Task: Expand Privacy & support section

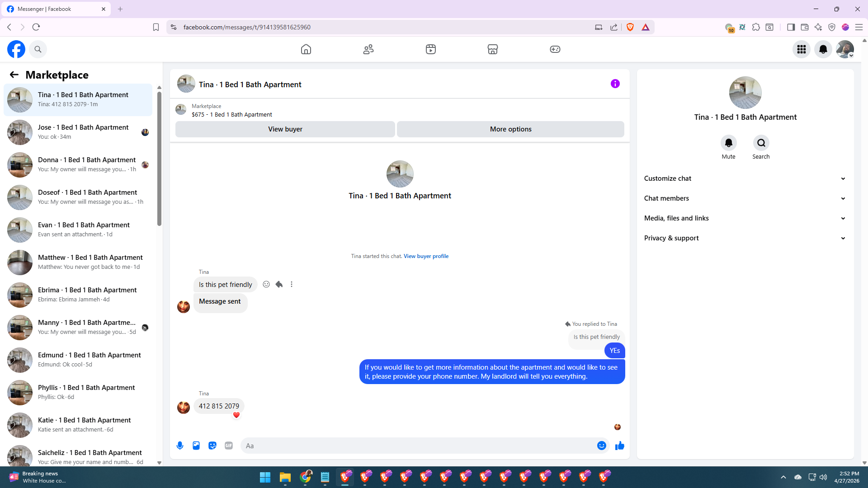Action: (x=745, y=238)
